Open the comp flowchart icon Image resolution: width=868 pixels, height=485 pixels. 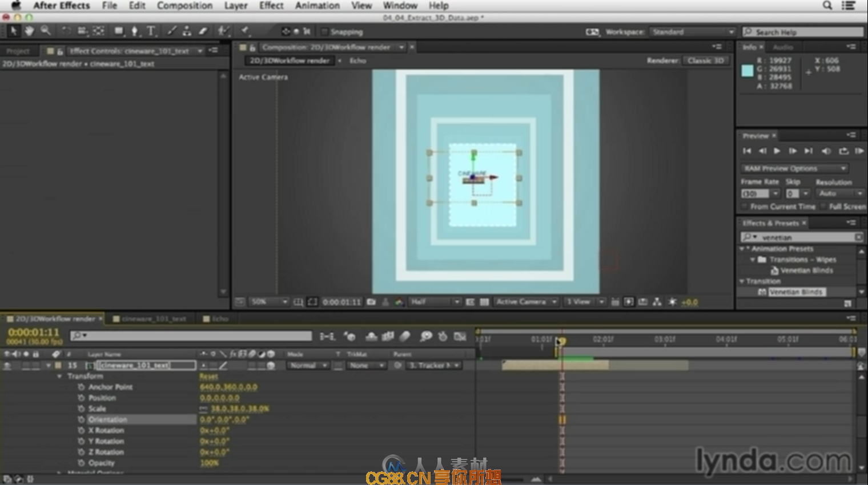click(657, 302)
